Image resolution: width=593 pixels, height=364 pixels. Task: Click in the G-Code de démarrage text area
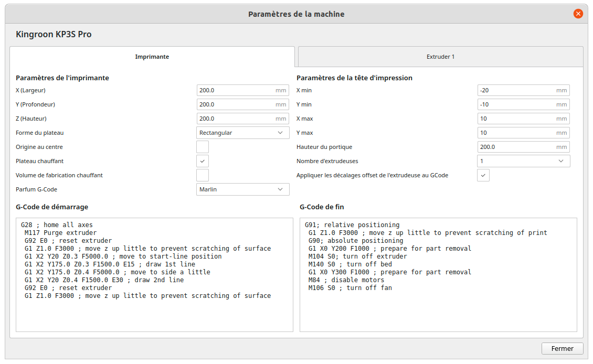tap(154, 275)
